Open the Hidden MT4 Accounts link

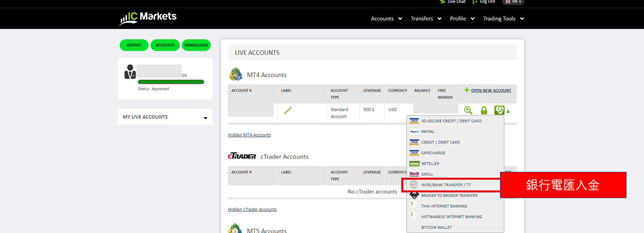250,135
